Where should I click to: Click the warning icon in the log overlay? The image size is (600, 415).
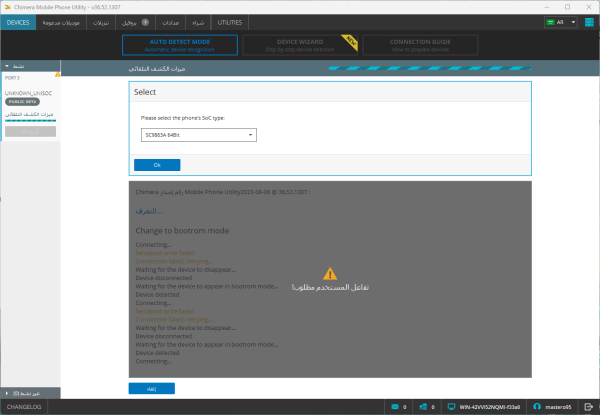(x=330, y=273)
